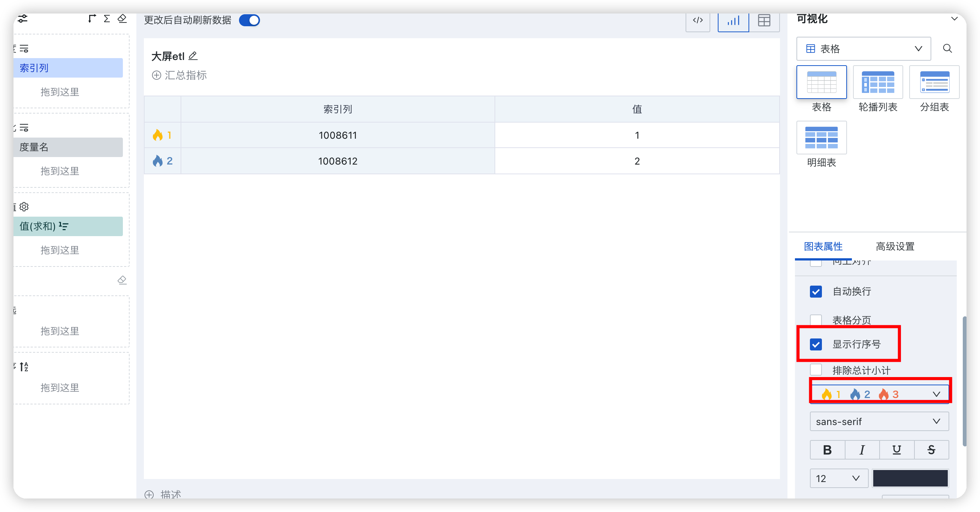
Task: Enable the 排除总计小计 checkbox
Action: (816, 370)
